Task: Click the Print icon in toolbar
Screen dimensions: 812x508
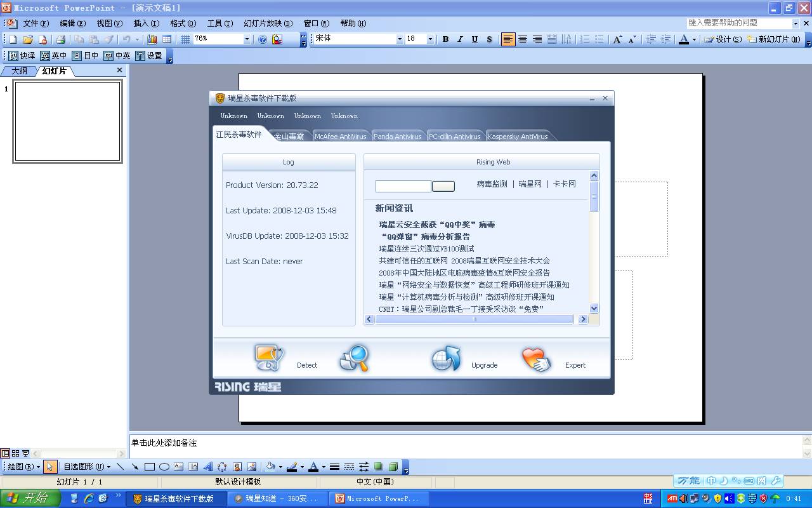Action: pyautogui.click(x=60, y=39)
